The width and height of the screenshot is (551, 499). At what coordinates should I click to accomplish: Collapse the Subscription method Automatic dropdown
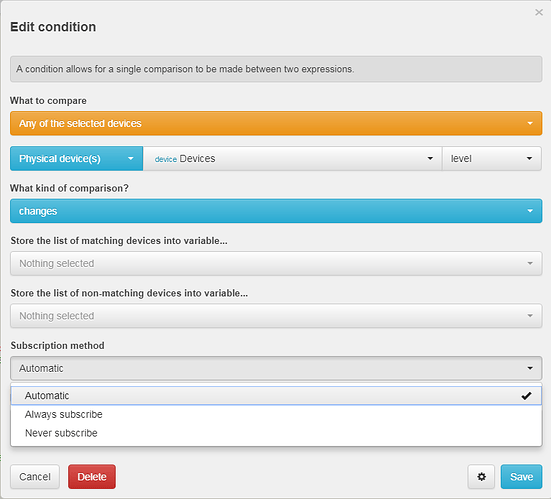pos(276,368)
